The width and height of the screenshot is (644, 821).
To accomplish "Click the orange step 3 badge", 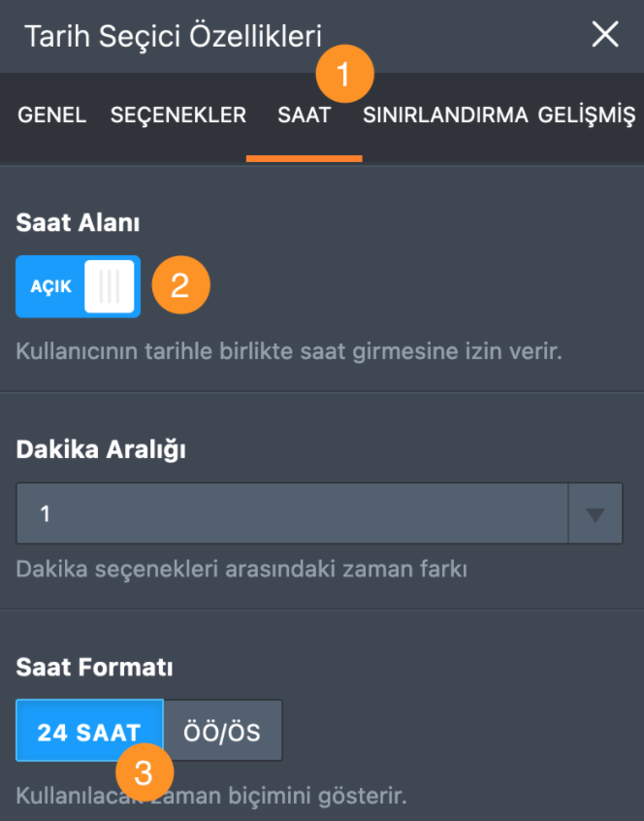I will click(x=145, y=773).
